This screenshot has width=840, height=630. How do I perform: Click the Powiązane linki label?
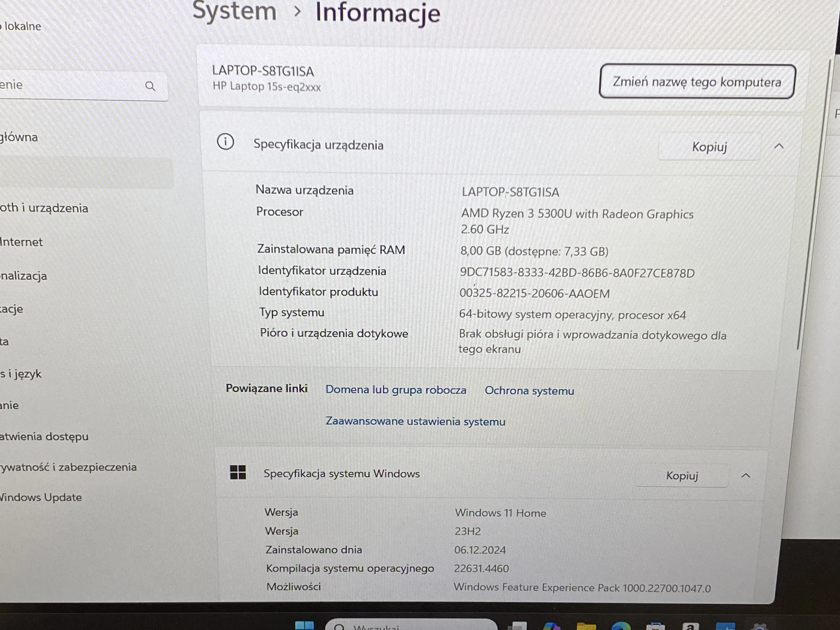[267, 388]
